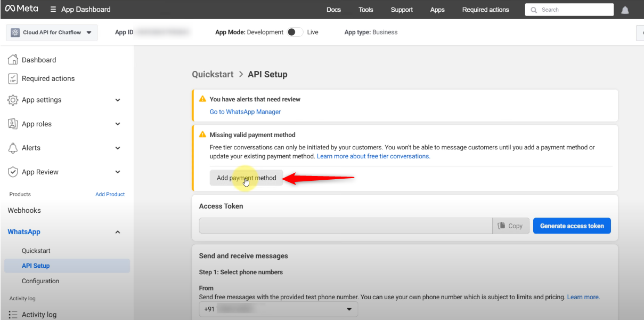Open Required actions in the top bar
Screen dimensions: 644x320
click(485, 10)
